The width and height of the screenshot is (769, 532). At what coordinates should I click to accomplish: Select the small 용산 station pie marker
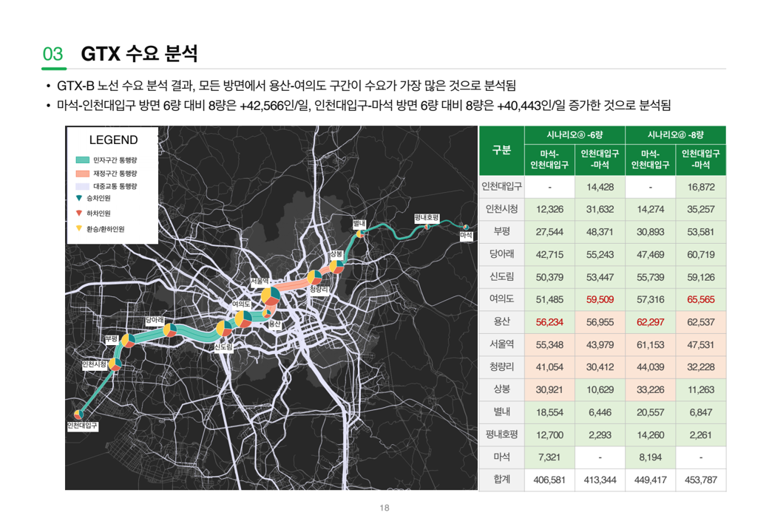(x=267, y=313)
